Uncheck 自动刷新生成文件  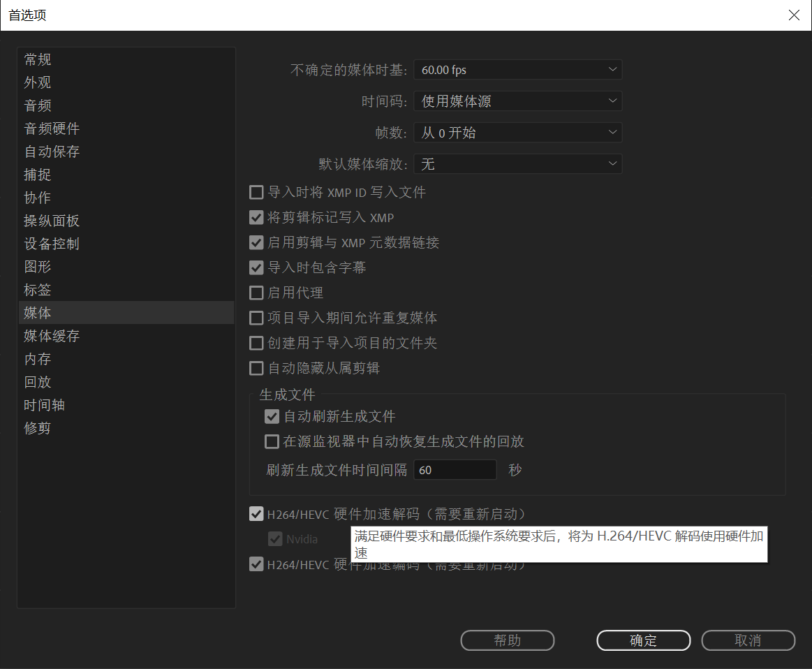[272, 416]
